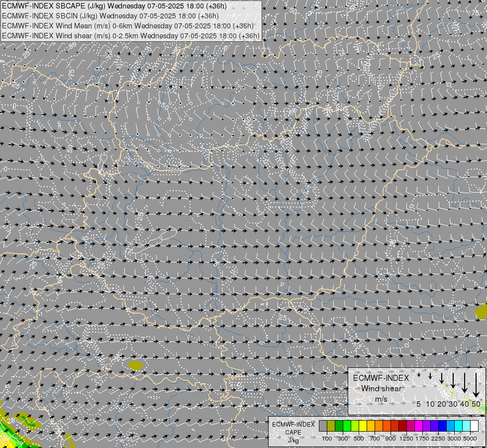Image resolution: width=487 pixels, height=448 pixels.
Task: Click the '5' wind shear scale number
Action: pos(419,404)
